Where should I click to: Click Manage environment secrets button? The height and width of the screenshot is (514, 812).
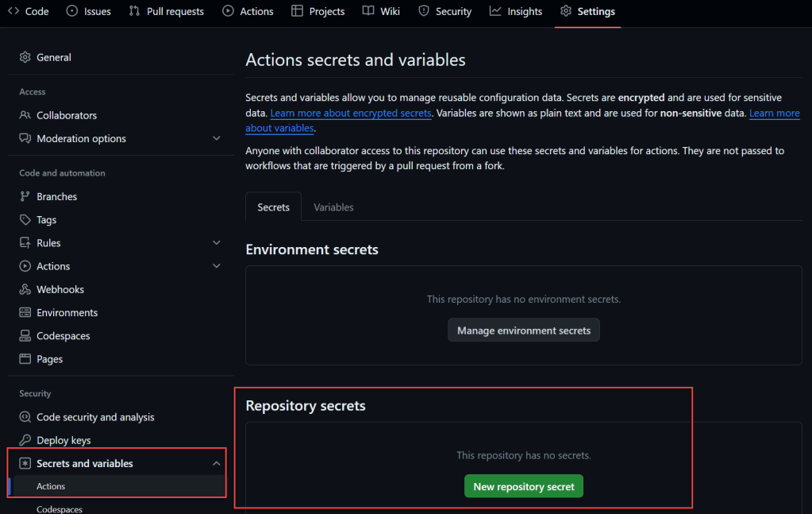[x=523, y=330]
